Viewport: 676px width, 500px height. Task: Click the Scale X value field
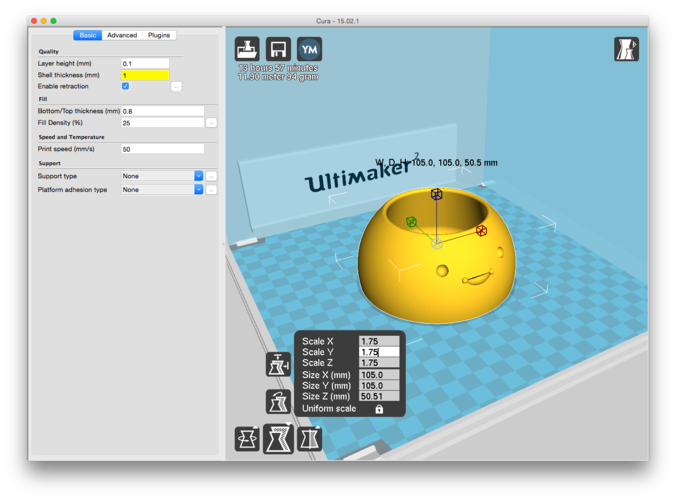coord(379,341)
